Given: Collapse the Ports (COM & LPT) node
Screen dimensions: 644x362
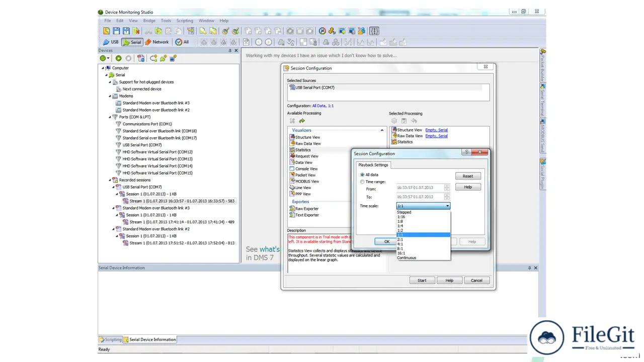Looking at the screenshot, I should click(110, 117).
